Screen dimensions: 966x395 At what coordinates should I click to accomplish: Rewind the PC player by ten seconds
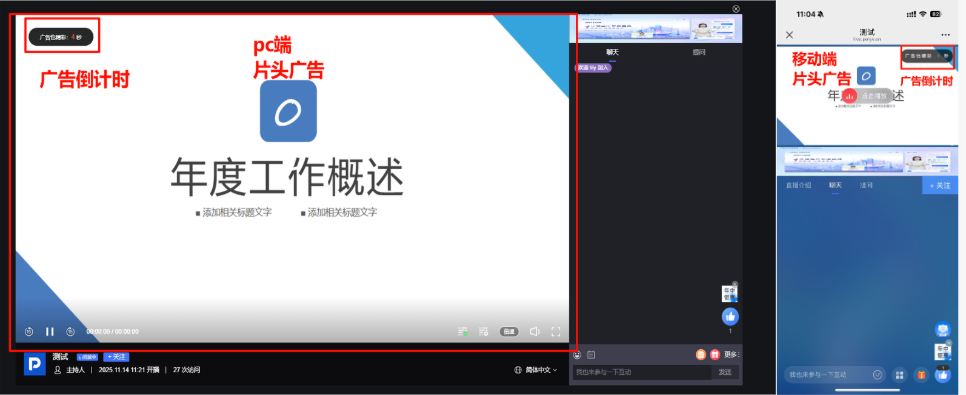tap(29, 332)
